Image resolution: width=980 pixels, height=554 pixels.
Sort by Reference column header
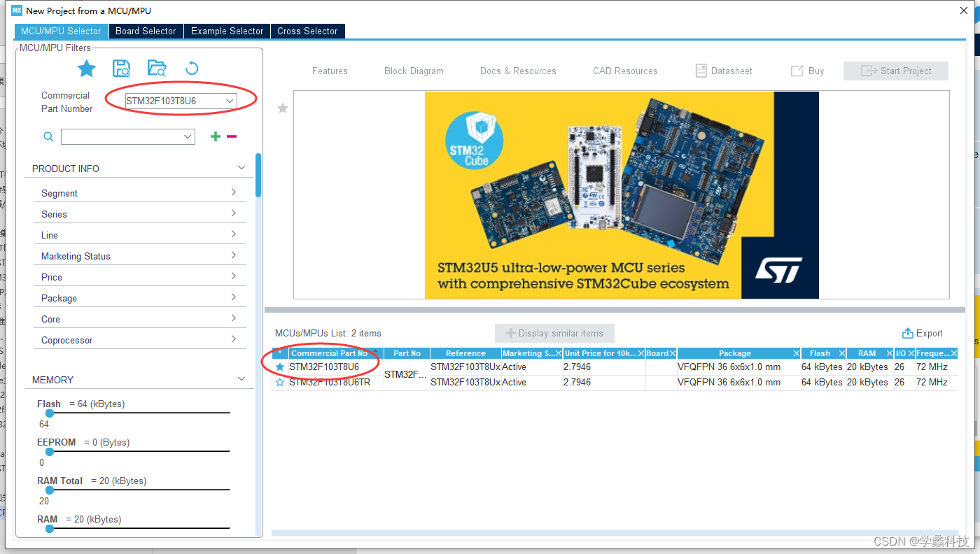point(465,353)
